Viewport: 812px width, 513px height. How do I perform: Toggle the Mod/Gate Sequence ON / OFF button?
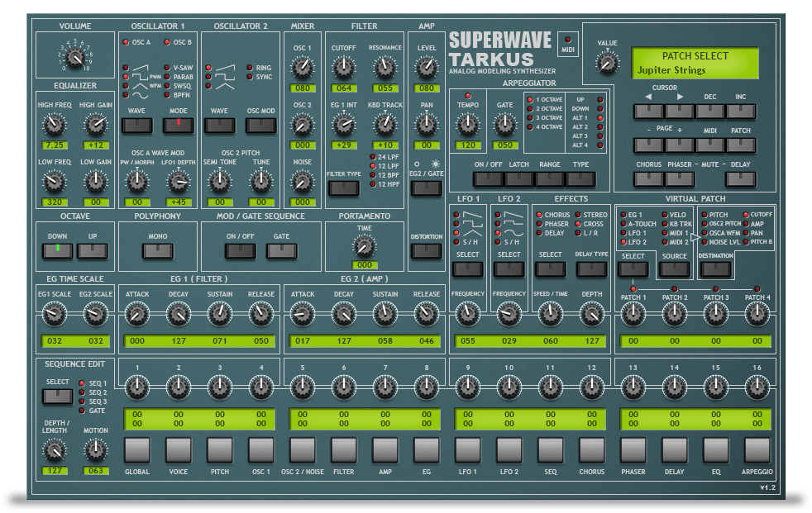pyautogui.click(x=241, y=250)
